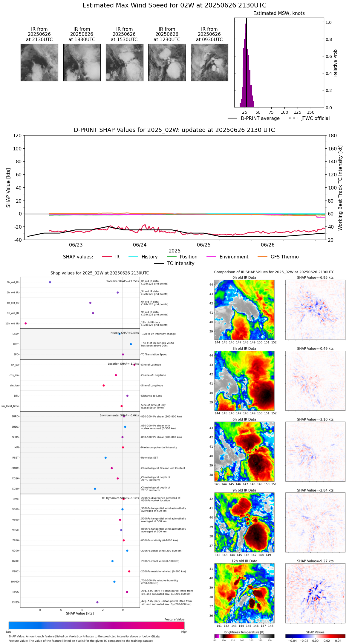Click the TC Dynamics SHAP=-3.1kts annotation
This screenshot has height=644, width=349.
pos(120,498)
